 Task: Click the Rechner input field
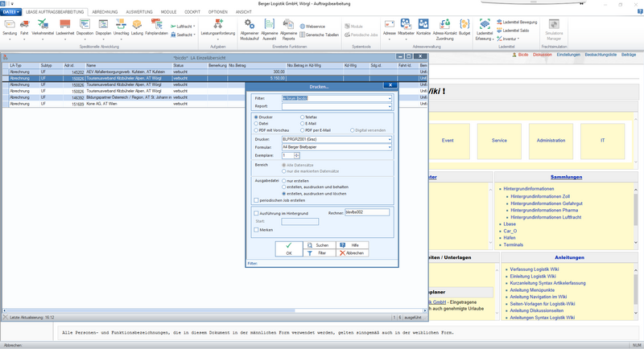tap(367, 212)
